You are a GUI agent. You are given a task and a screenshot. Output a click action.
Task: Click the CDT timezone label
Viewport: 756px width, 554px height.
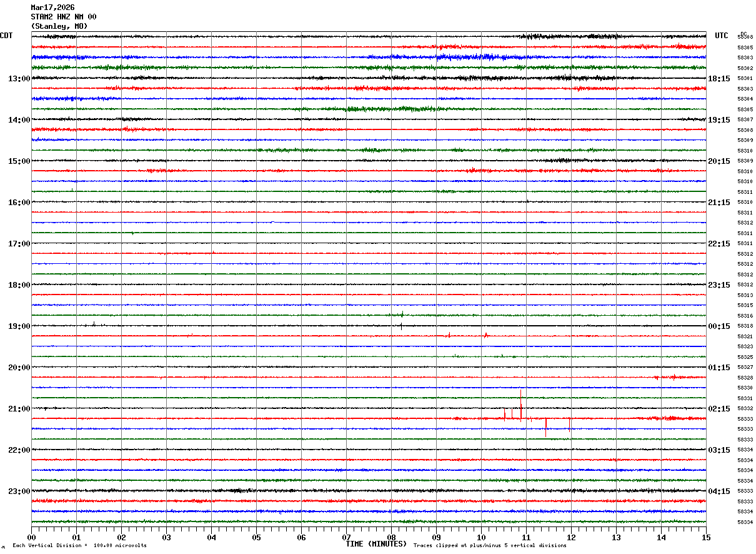pyautogui.click(x=6, y=36)
